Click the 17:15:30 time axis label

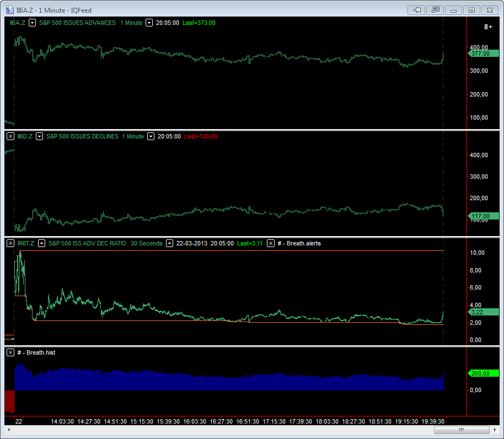coord(274,421)
